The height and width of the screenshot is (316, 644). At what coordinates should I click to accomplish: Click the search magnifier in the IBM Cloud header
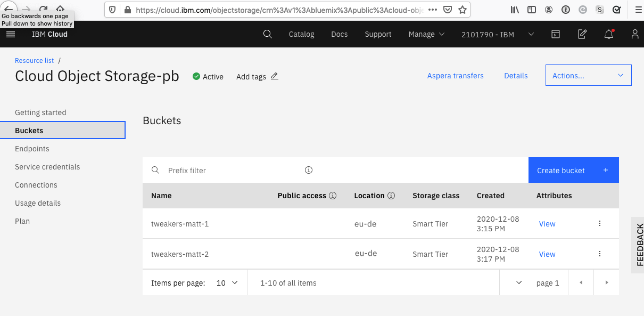click(268, 34)
